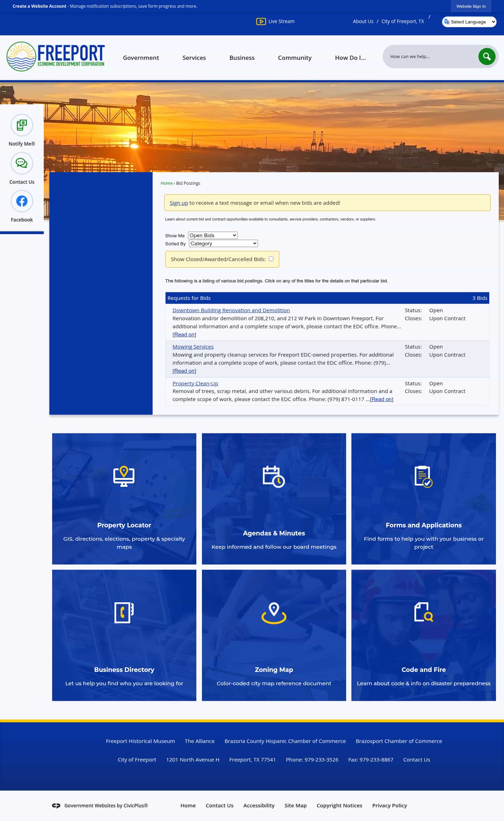This screenshot has width=504, height=821.
Task: Open Downtown Building Renovation and Demolition bid
Action: click(x=231, y=310)
